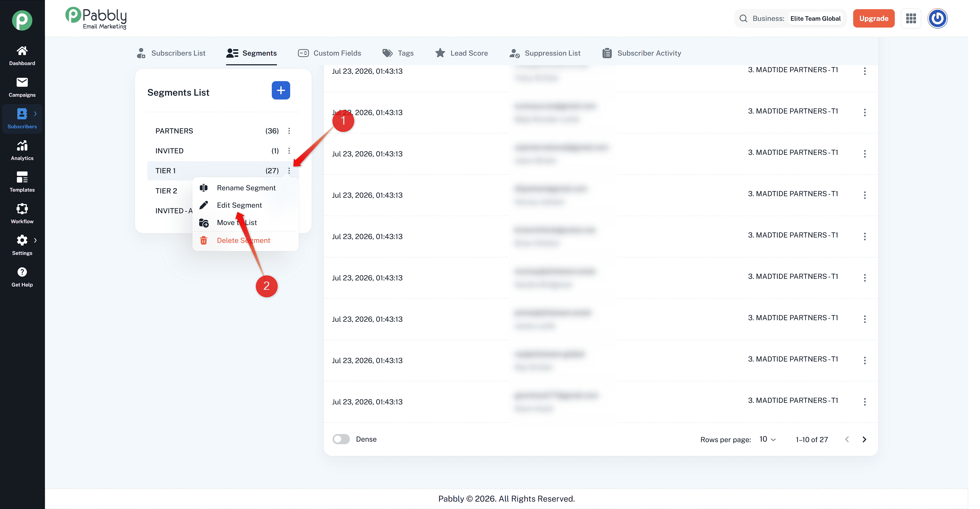Open the Rows per page dropdown
980x509 pixels.
pyautogui.click(x=767, y=439)
